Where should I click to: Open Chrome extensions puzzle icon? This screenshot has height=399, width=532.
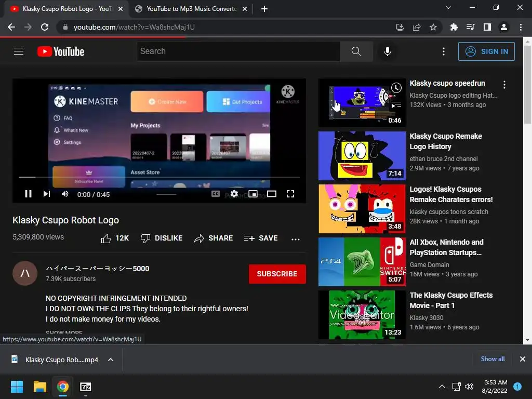click(454, 27)
